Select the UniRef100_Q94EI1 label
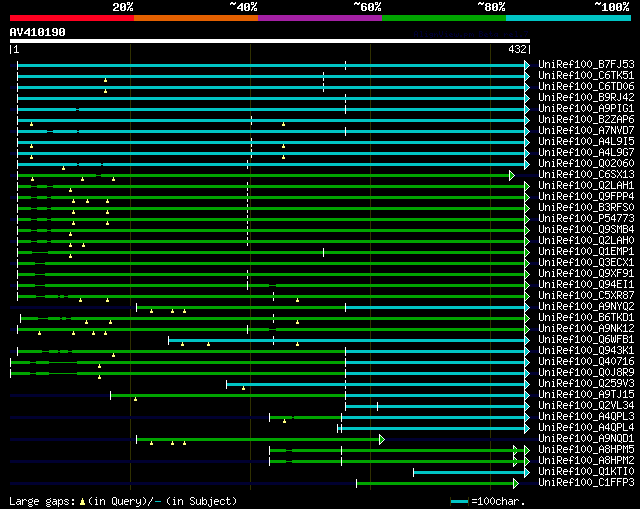Screen dimensions: 640x509 [x=586, y=285]
